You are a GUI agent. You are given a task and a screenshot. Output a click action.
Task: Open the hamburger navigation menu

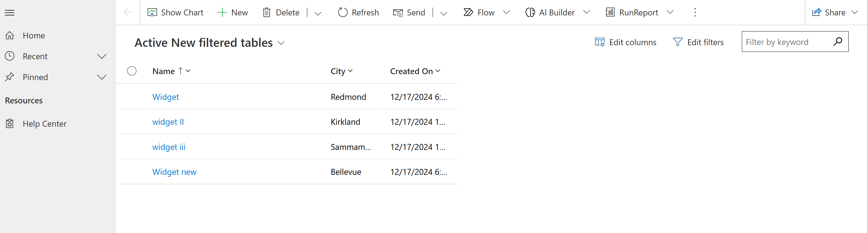(9, 13)
